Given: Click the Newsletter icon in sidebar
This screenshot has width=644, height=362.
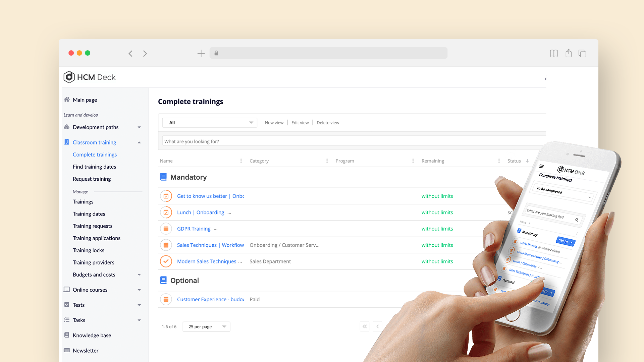Looking at the screenshot, I should click(x=67, y=350).
